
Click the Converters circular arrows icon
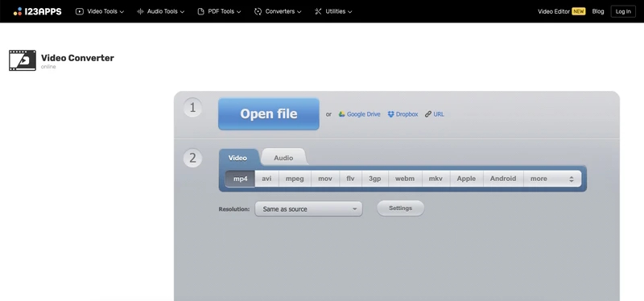click(x=258, y=11)
